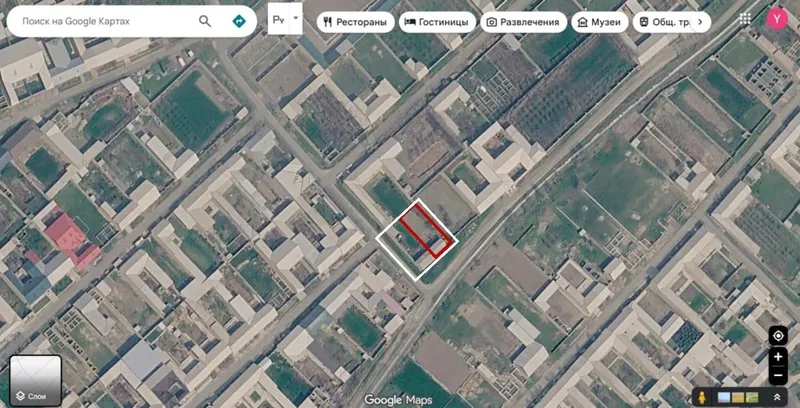This screenshot has height=408, width=800.
Task: Zoom in with the plus button
Action: point(778,356)
